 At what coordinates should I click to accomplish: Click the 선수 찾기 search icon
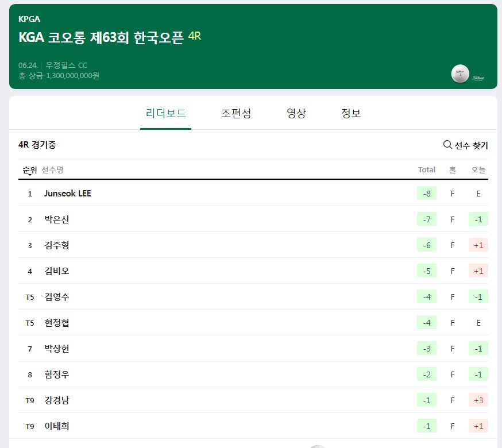coord(447,145)
